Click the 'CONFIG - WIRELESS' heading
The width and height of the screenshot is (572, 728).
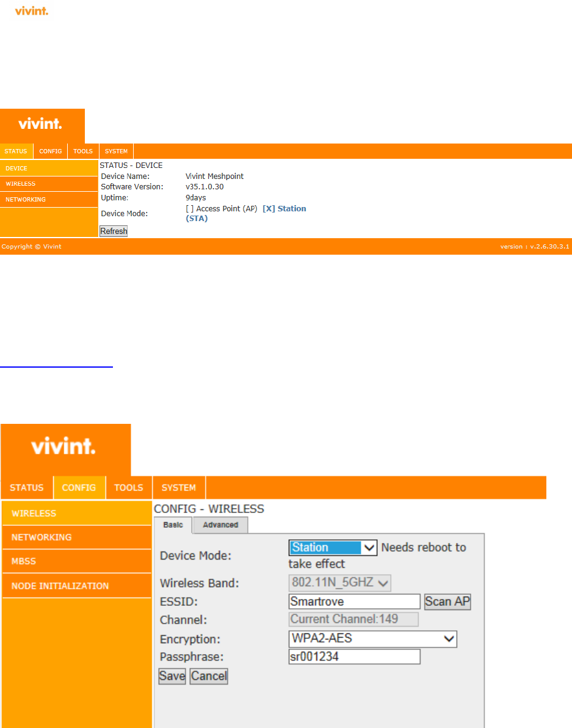(209, 509)
